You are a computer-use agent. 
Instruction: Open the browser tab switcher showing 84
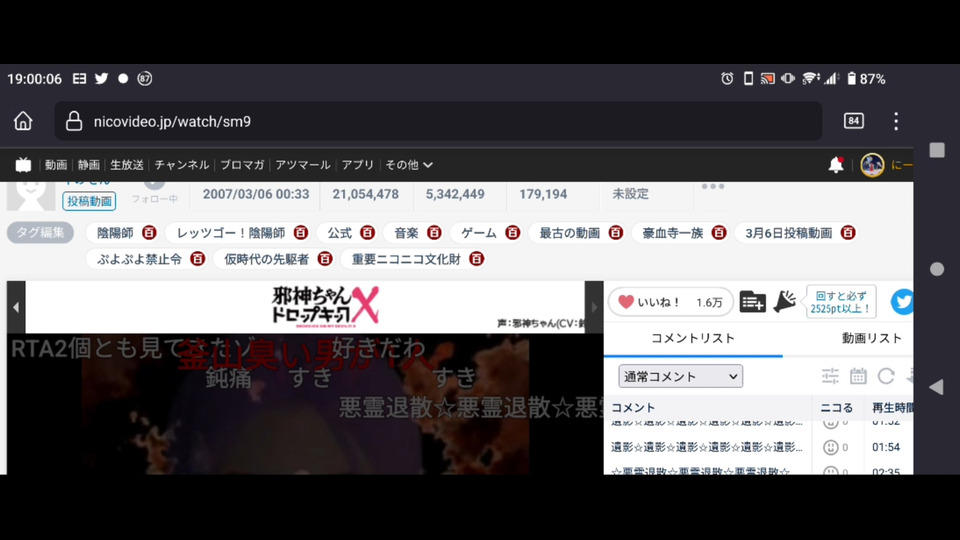pos(853,121)
